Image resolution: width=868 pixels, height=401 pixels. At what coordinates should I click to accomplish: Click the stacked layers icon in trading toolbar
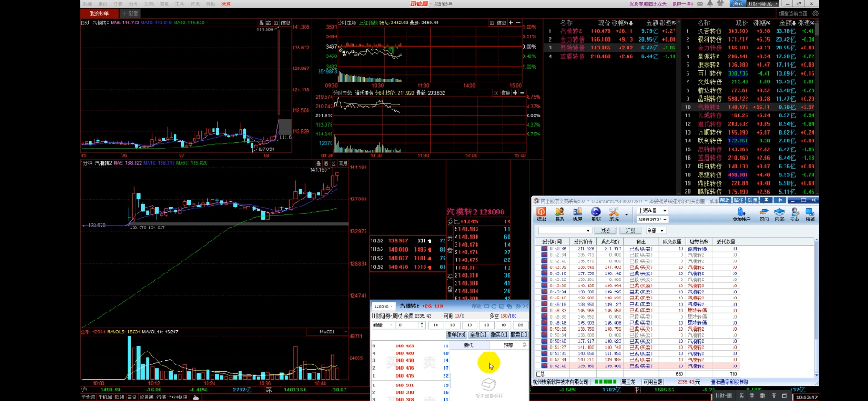click(x=779, y=212)
